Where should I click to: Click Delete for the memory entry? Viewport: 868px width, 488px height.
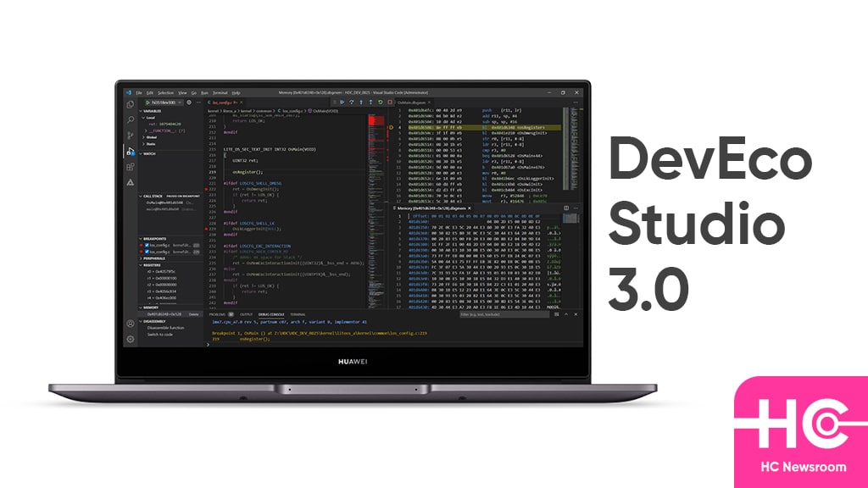[x=194, y=314]
